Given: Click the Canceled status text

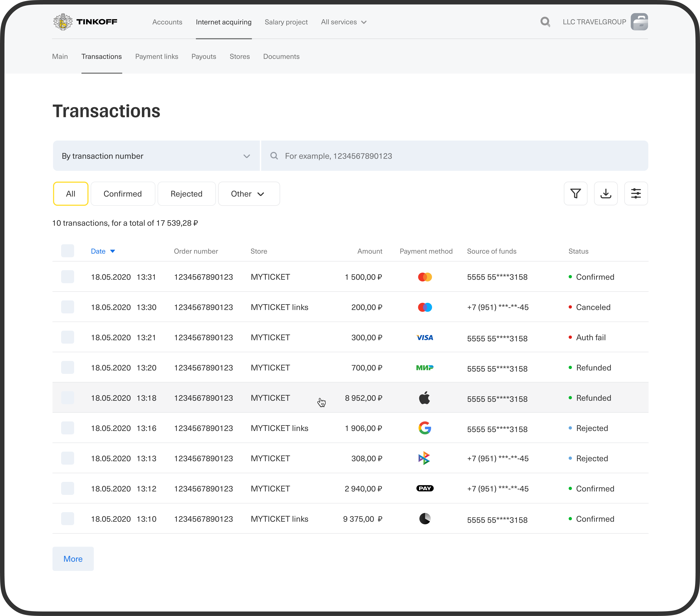Looking at the screenshot, I should pos(593,307).
